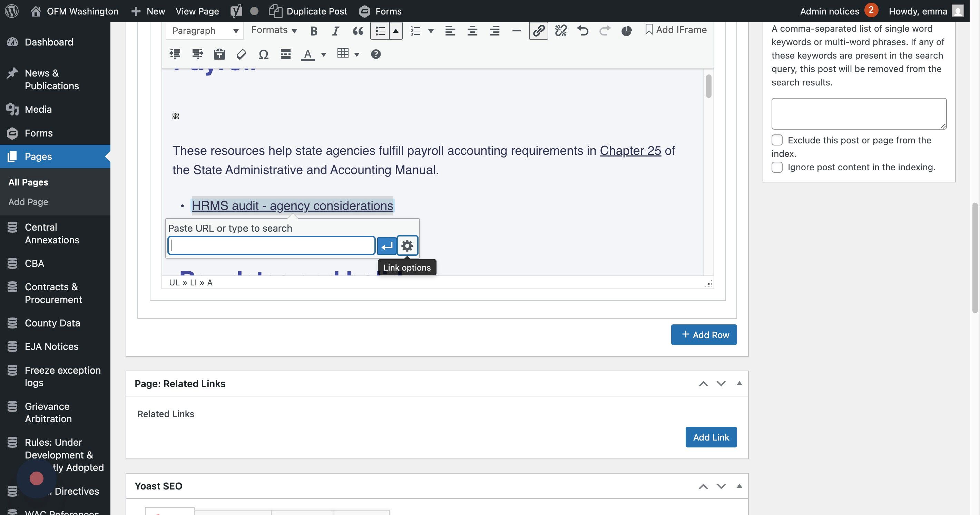Click the Remove link (unlink) icon
Viewport: 980px width, 515px height.
point(560,30)
